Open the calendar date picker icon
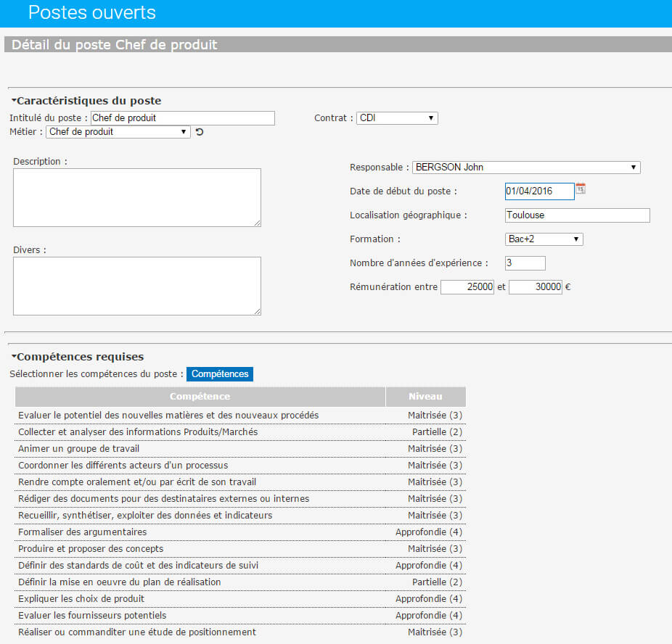672x644 pixels. point(581,189)
